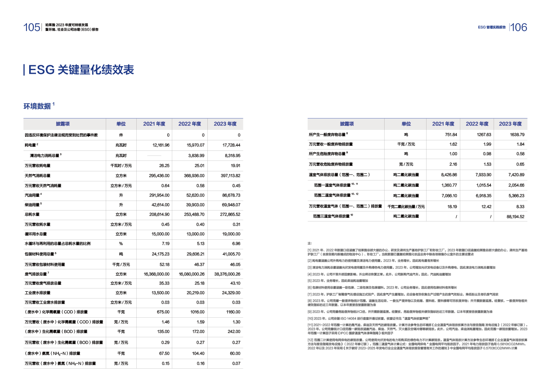
Task: Click the 单位 header in right table
Action: (x=406, y=124)
